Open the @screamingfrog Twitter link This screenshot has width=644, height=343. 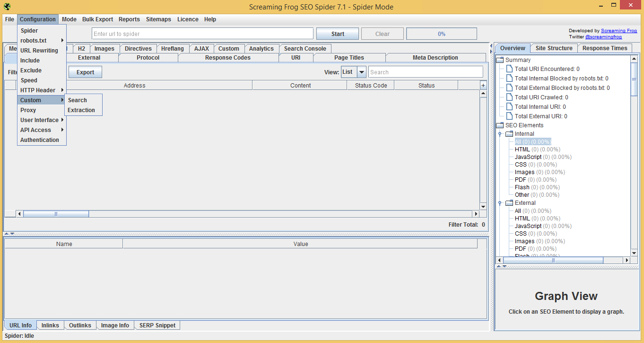604,37
